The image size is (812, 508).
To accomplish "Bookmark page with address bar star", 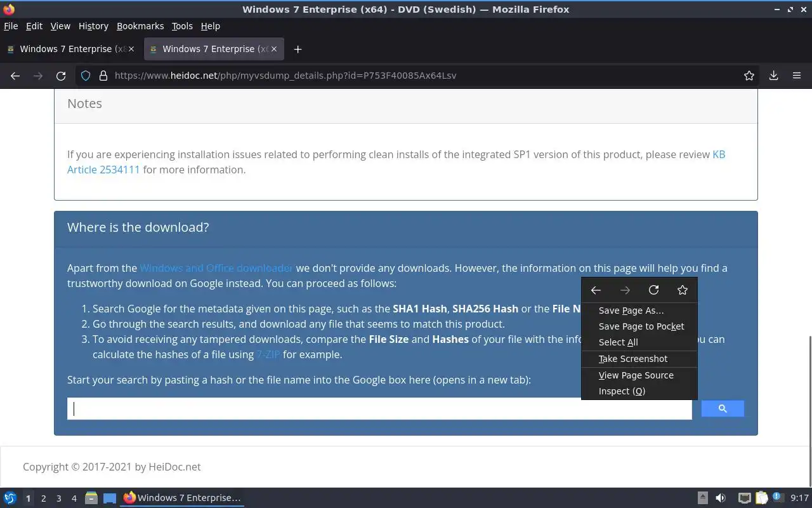I will click(x=749, y=76).
